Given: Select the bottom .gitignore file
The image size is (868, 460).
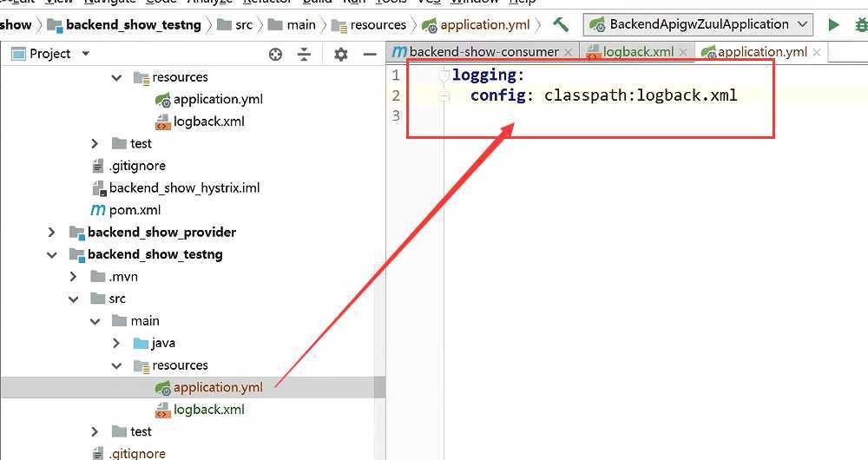Looking at the screenshot, I should [137, 453].
